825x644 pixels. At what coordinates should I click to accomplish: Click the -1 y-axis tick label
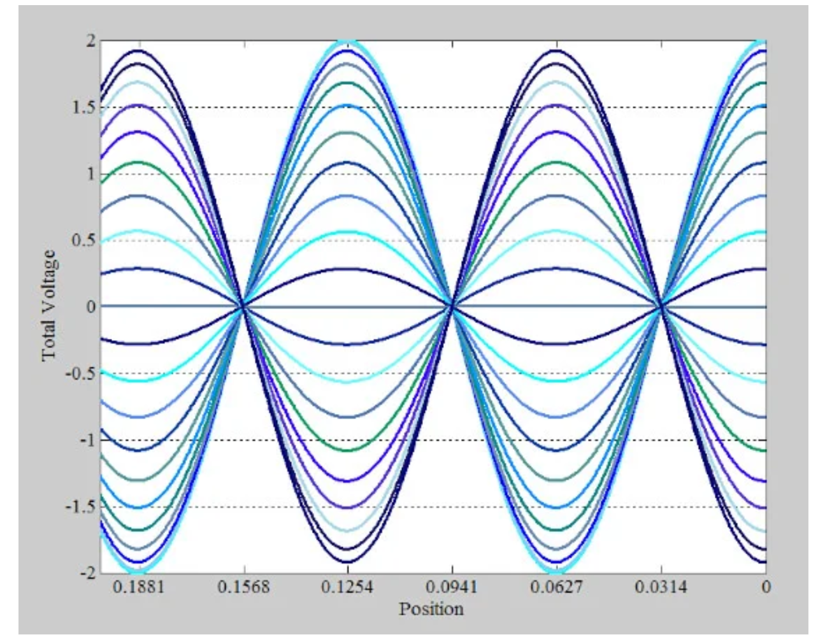(88, 440)
